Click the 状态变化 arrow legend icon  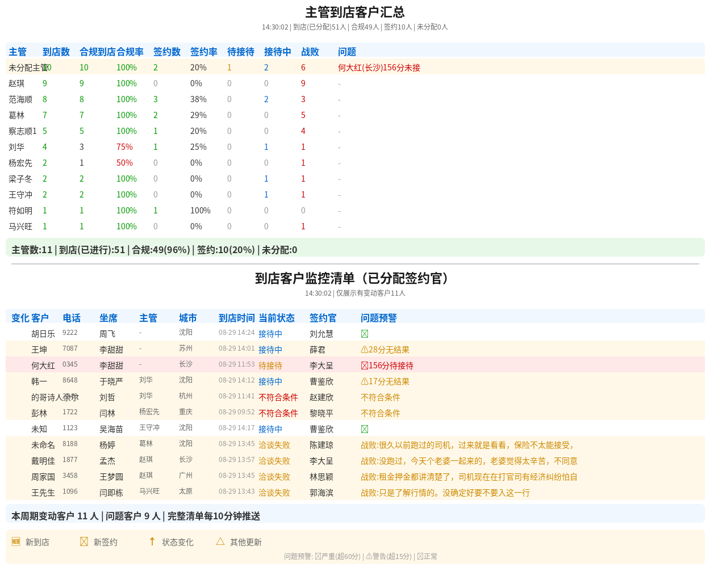(152, 541)
